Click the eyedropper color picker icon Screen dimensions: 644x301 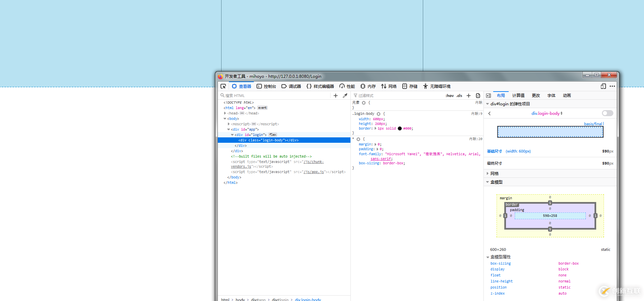tap(345, 96)
